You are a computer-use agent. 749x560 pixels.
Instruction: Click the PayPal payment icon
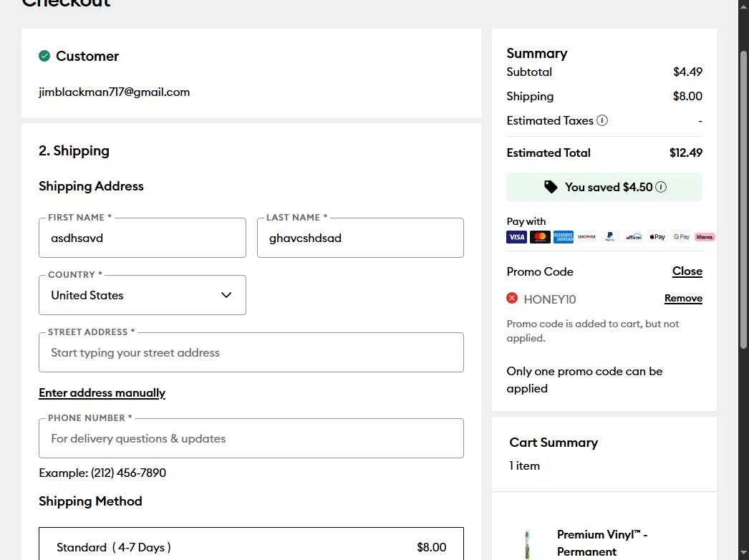[x=610, y=237]
